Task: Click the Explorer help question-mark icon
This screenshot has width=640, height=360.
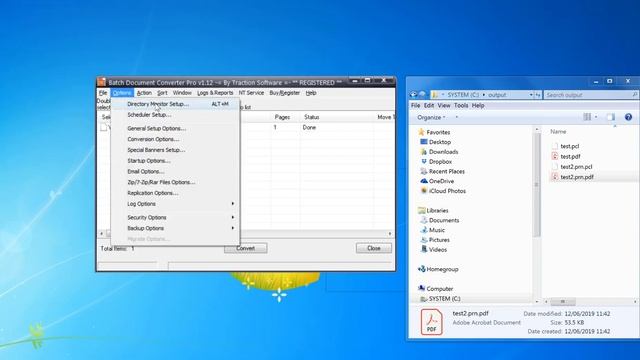Action: (629, 117)
